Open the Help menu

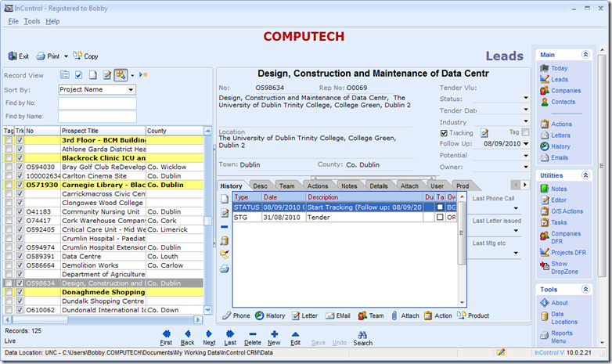click(52, 21)
